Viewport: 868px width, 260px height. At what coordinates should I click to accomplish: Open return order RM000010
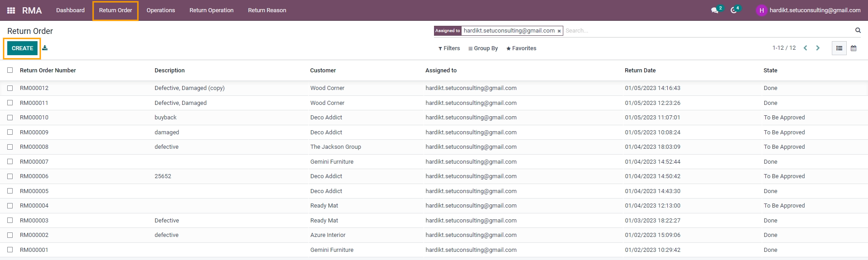coord(34,118)
